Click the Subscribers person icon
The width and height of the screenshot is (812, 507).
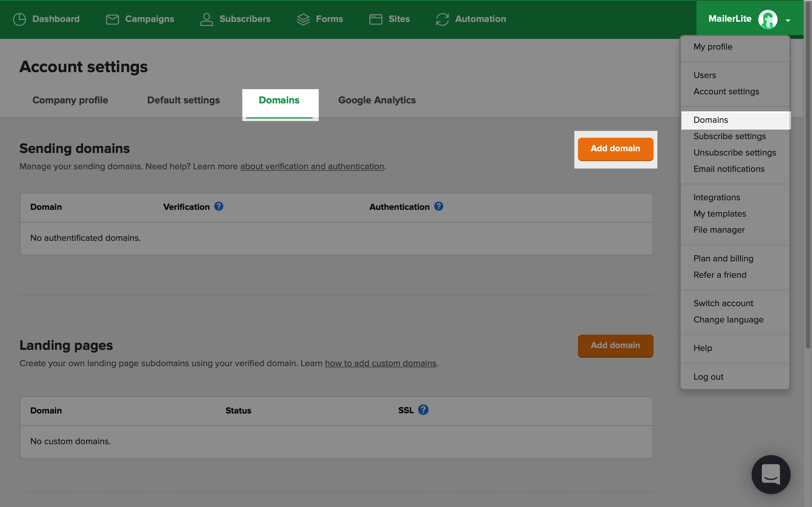(x=206, y=19)
